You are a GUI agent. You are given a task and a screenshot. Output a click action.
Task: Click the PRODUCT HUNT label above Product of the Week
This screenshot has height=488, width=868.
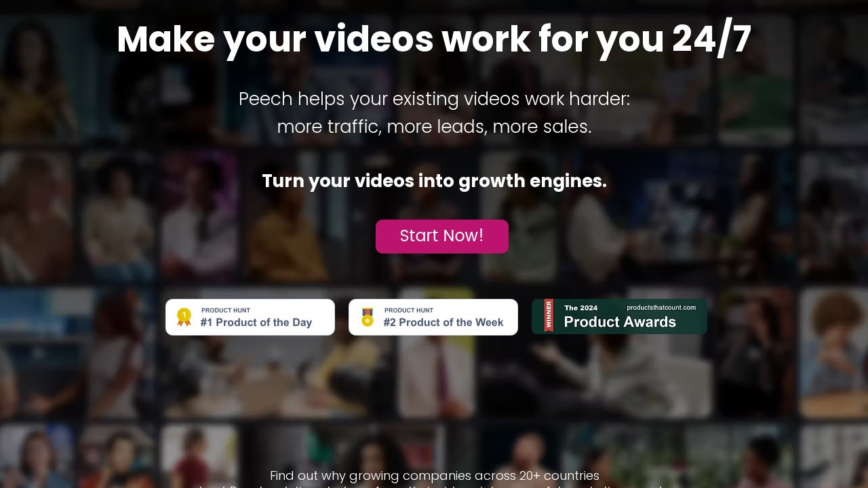(x=409, y=310)
